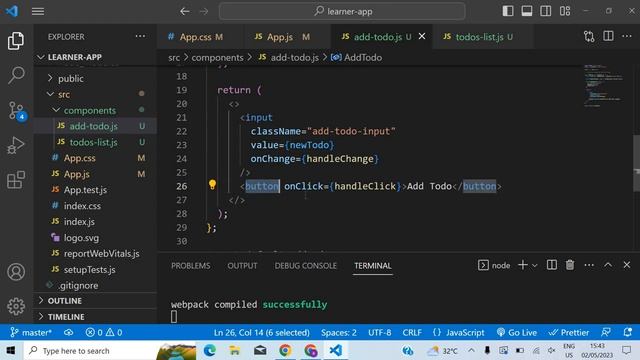Viewport: 640px width, 360px height.
Task: Customize layout icon in title bar
Action: [x=565, y=11]
